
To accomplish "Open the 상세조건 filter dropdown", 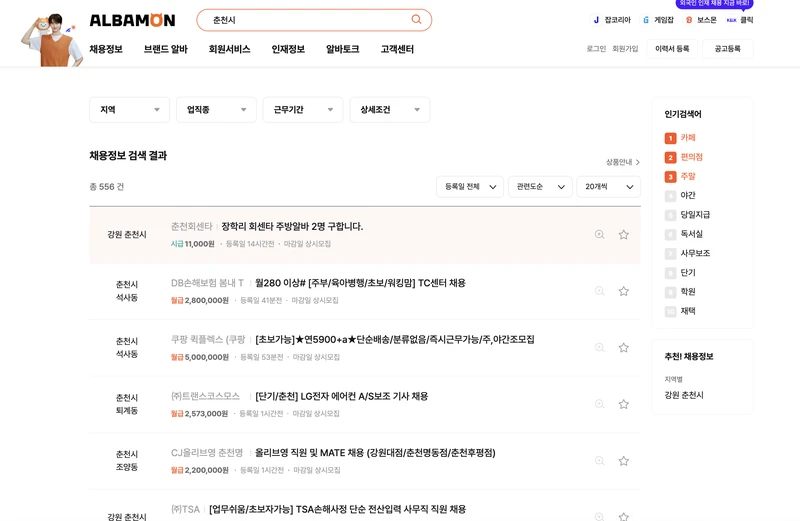I will [389, 110].
